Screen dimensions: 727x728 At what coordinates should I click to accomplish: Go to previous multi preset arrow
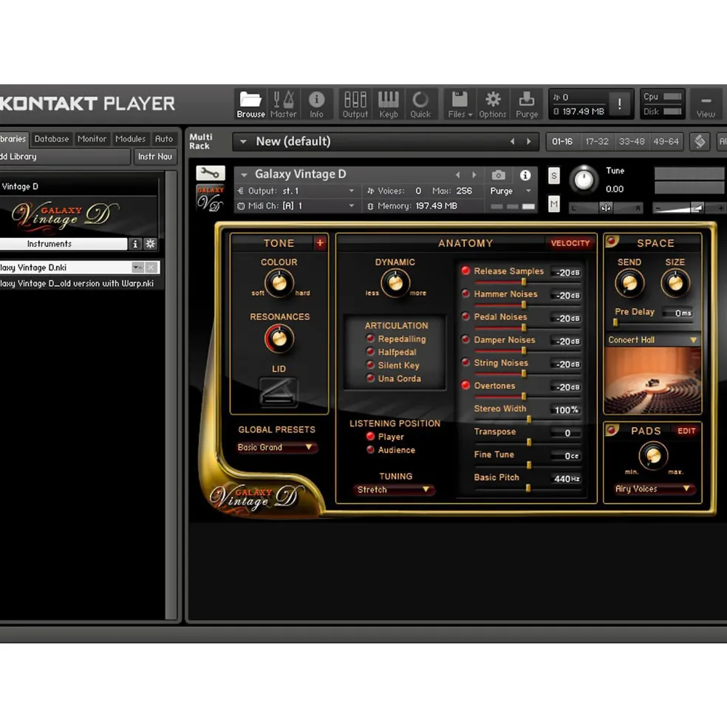(x=513, y=141)
